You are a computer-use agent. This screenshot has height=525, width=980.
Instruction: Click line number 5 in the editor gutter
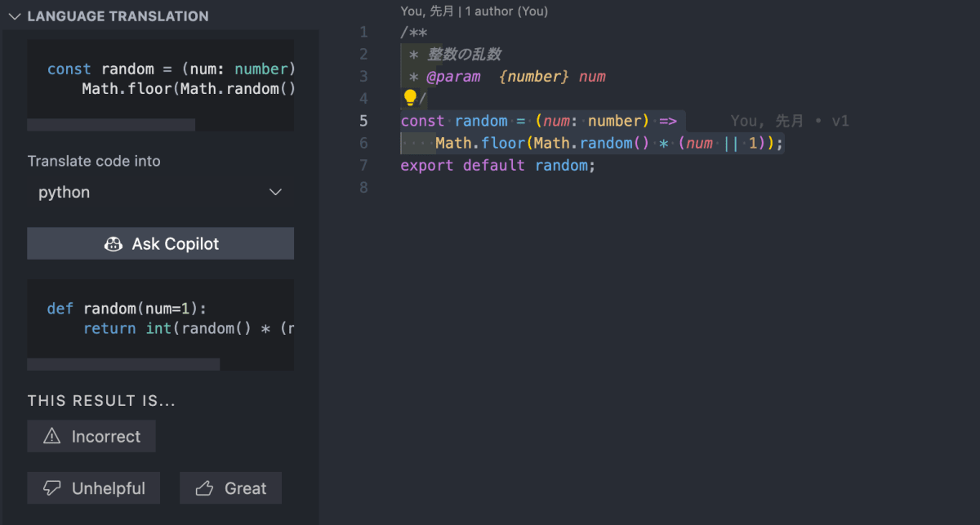pyautogui.click(x=363, y=120)
